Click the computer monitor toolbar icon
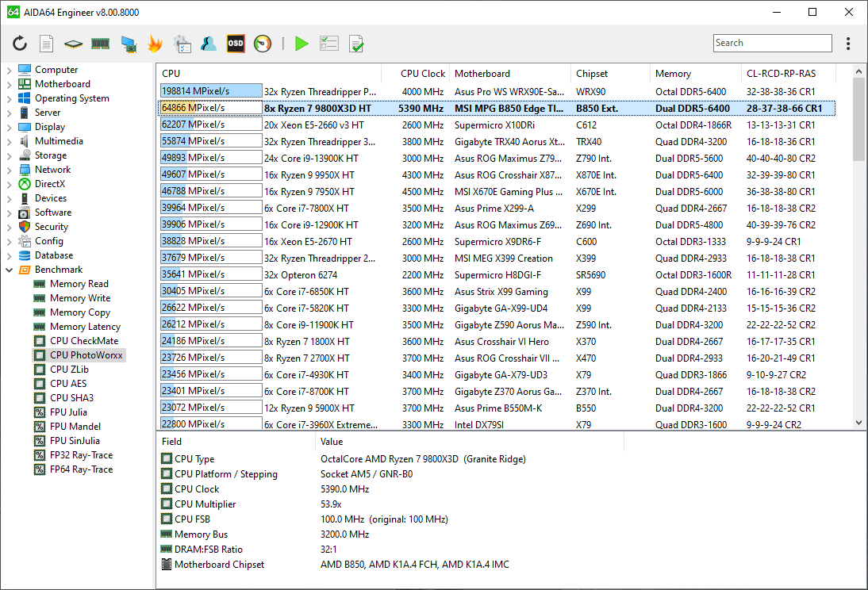868x590 pixels. 129,44
